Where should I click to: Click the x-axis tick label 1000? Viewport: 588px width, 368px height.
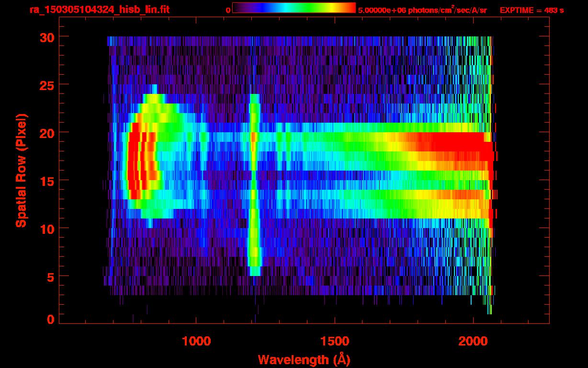coord(196,341)
